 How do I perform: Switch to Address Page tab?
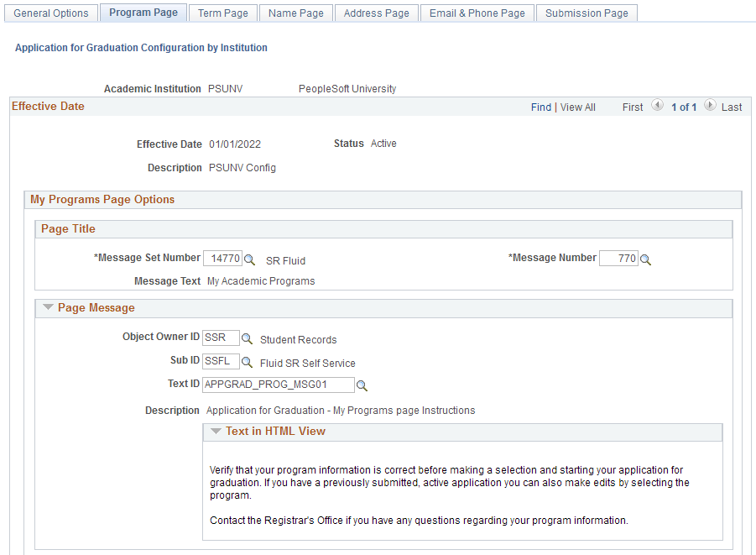coord(377,13)
